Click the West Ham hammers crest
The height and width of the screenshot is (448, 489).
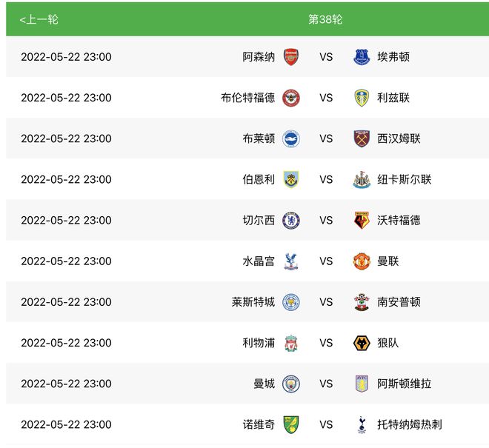click(x=362, y=138)
